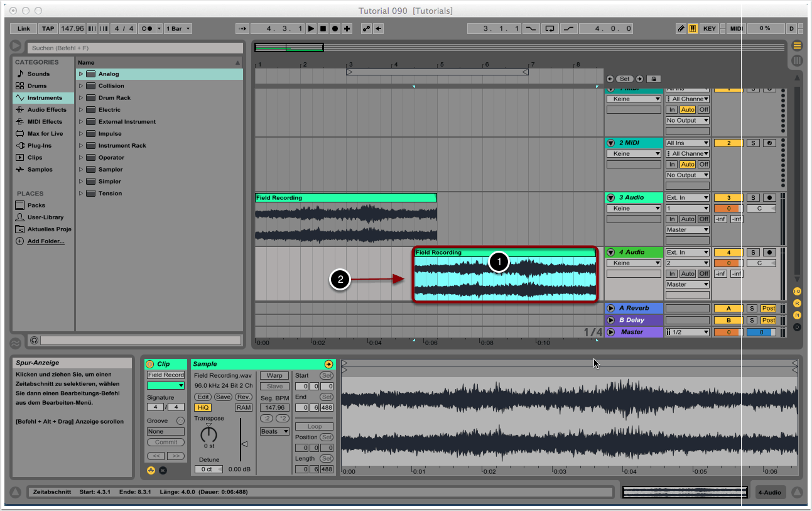Viewport: 812px width, 511px height.
Task: Click the metronome icon in the control bar
Action: [146, 29]
